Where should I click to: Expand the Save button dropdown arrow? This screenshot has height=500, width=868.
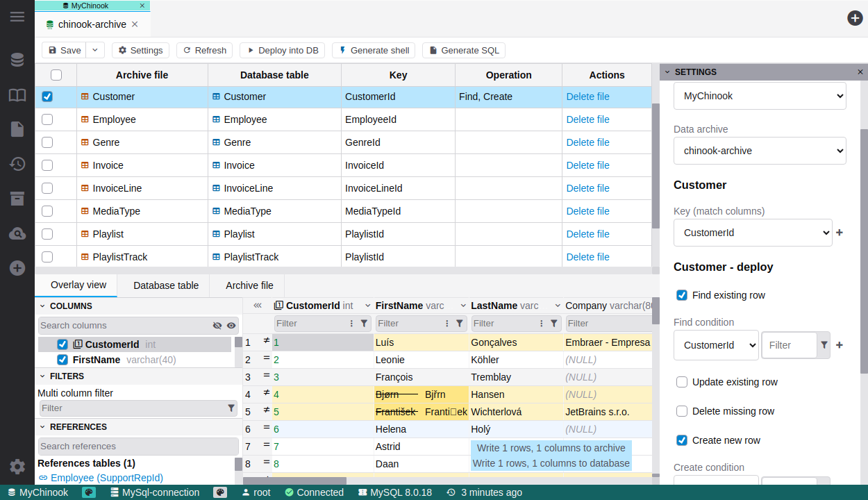tap(95, 50)
